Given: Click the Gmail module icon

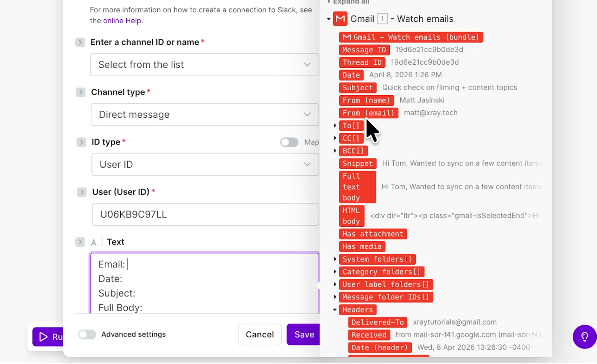Looking at the screenshot, I should pyautogui.click(x=340, y=19).
